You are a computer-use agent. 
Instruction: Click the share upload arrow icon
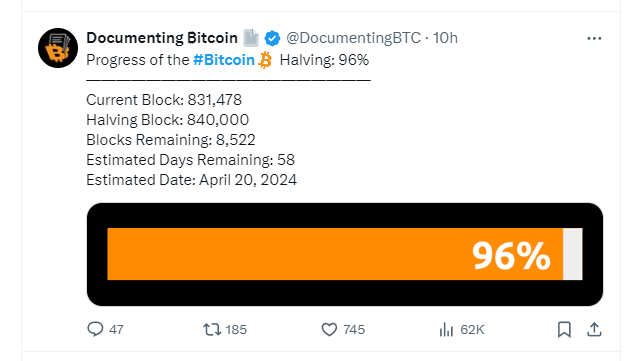point(594,329)
